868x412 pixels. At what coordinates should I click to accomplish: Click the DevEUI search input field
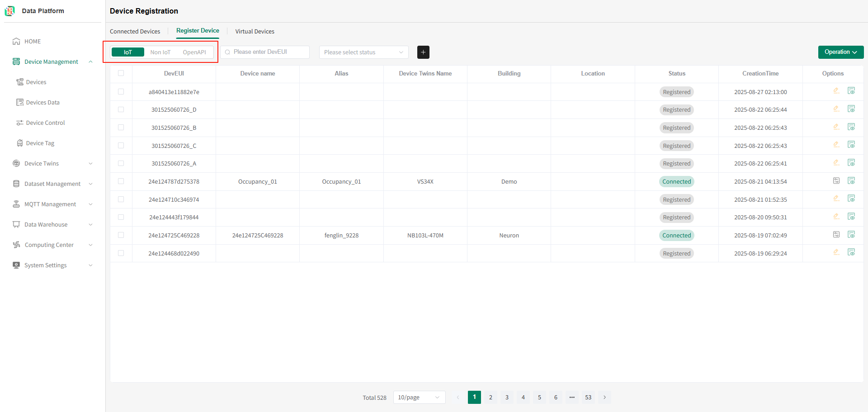[265, 52]
